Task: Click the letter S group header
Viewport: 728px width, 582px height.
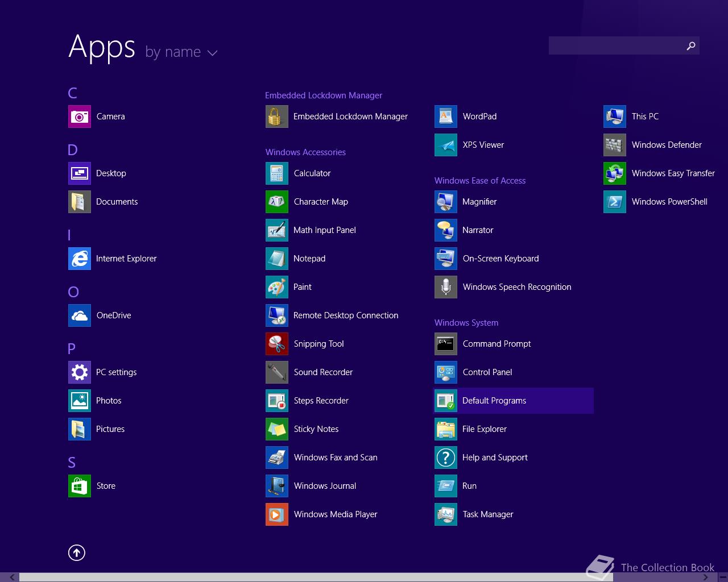Action: 72,463
